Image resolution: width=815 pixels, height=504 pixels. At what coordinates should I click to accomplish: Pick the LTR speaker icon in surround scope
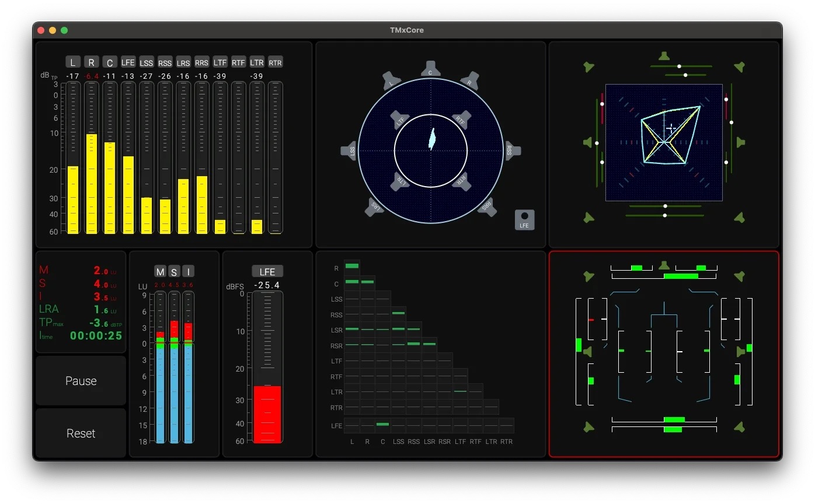pyautogui.click(x=400, y=181)
